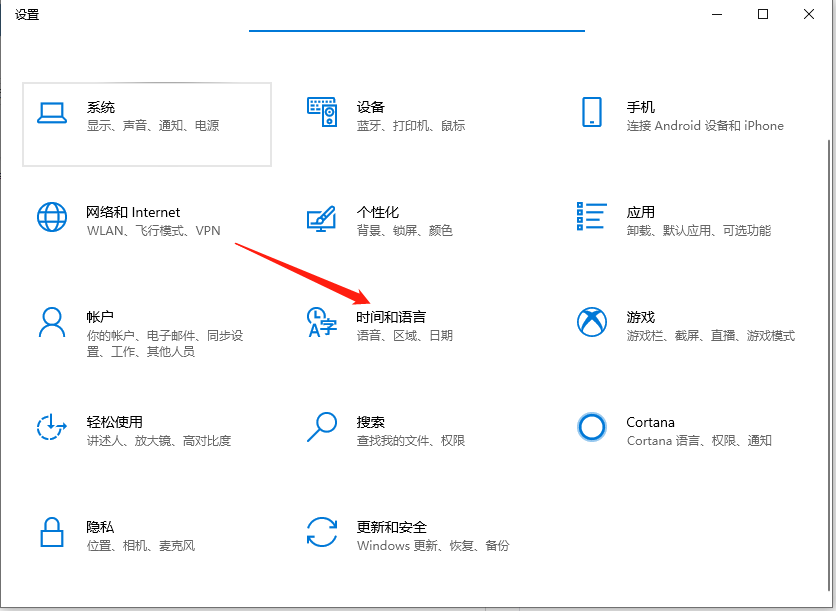
Task: Open the 隐私 heading
Action: [x=100, y=527]
